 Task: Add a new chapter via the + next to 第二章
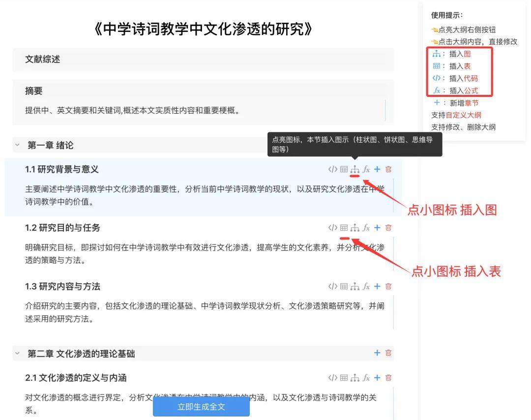tap(377, 353)
